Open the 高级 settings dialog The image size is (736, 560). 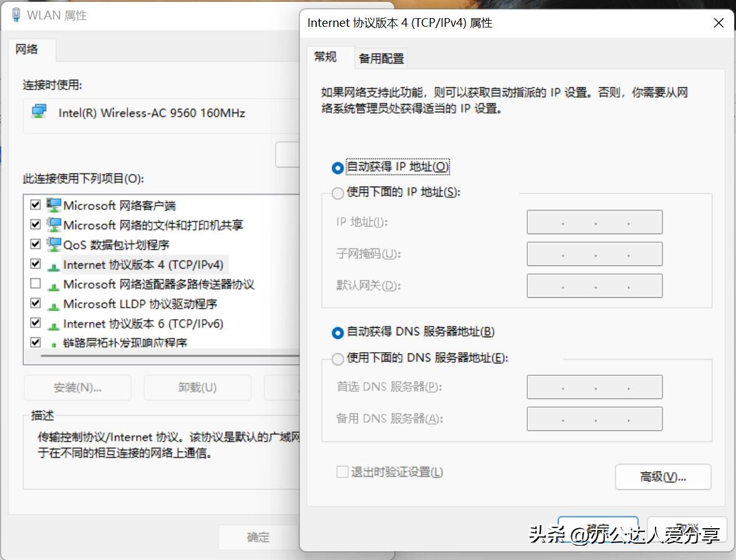pos(663,477)
